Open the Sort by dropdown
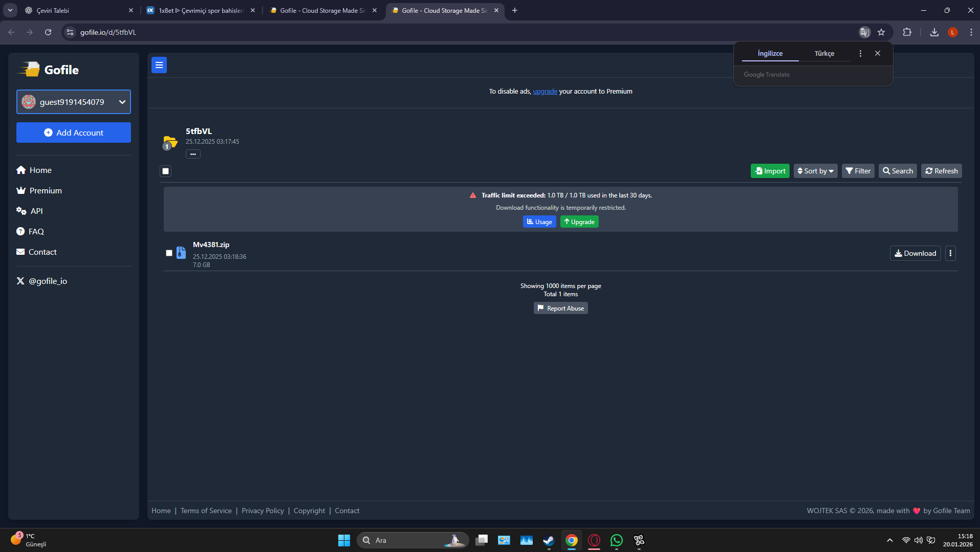The width and height of the screenshot is (980, 552). click(x=816, y=171)
